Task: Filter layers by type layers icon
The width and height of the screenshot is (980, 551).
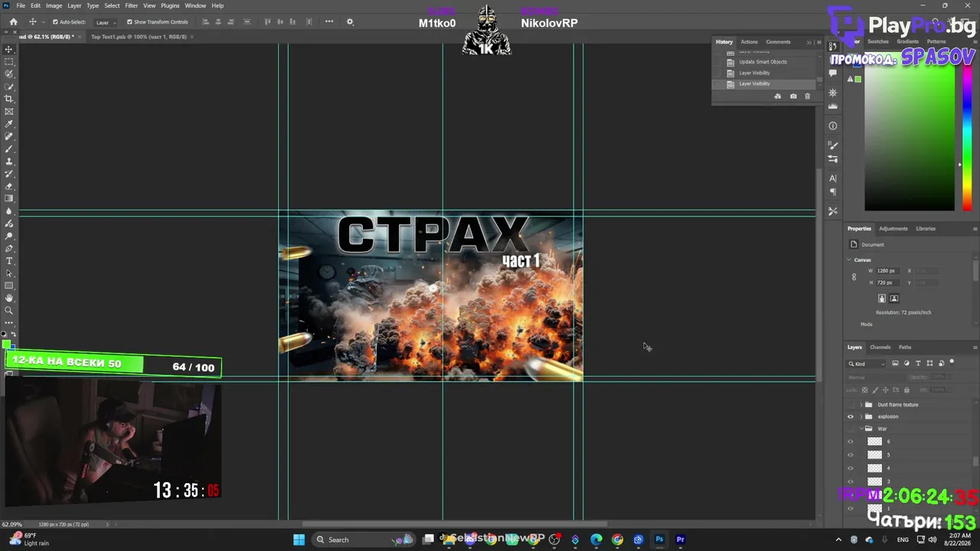Action: (918, 364)
